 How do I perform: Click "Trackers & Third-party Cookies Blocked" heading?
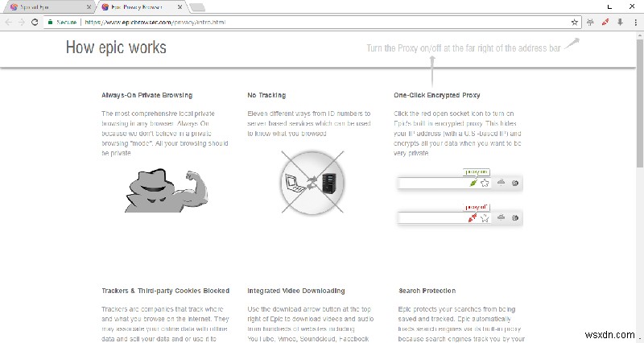pos(166,291)
